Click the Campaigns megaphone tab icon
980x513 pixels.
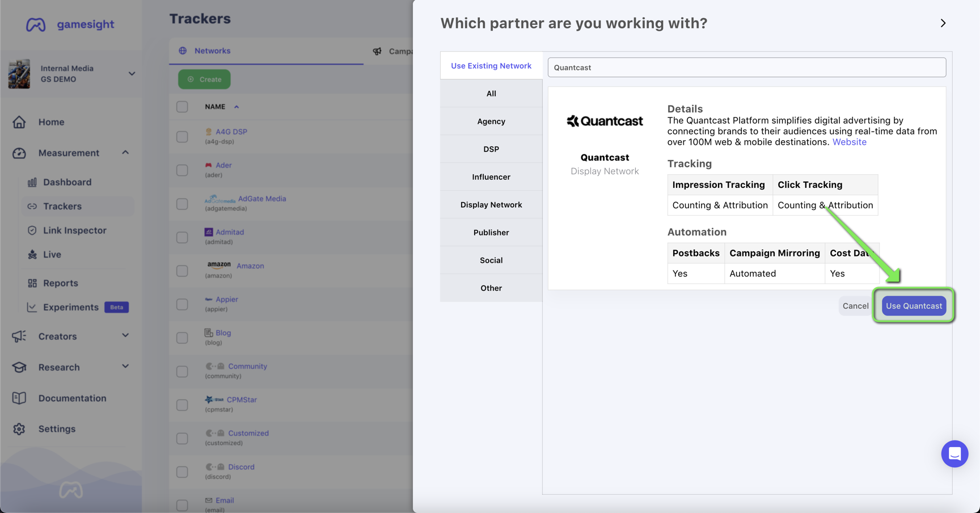point(377,51)
